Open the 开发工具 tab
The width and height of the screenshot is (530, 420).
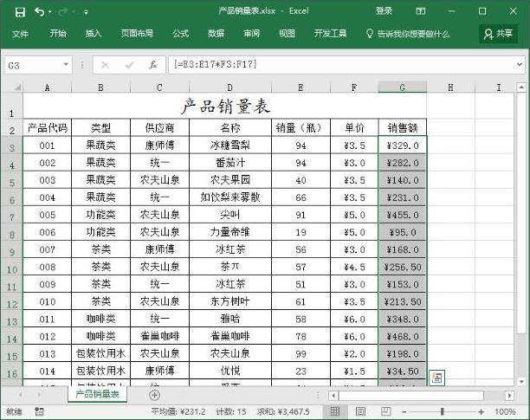click(330, 33)
